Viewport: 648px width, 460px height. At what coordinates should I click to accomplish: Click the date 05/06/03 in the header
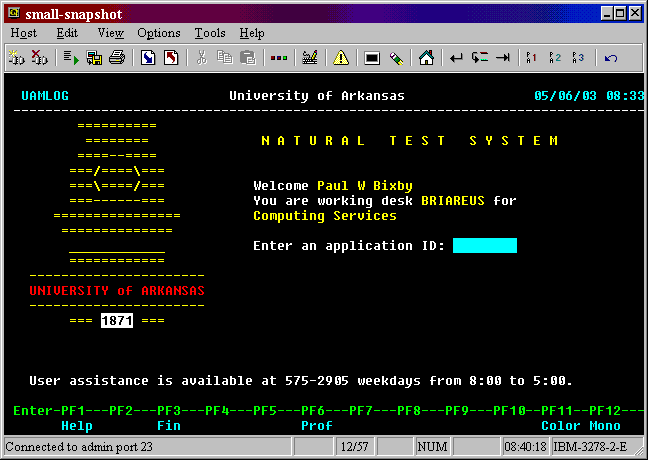pos(565,96)
